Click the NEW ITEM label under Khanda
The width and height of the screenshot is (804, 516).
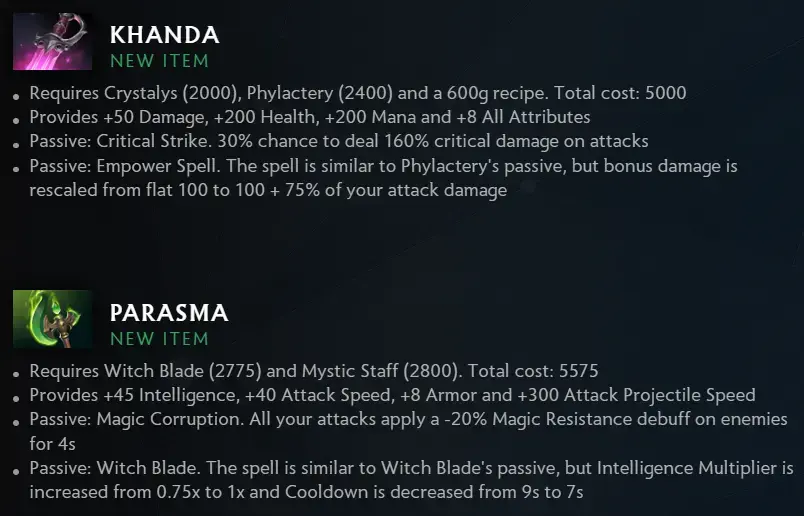(x=159, y=61)
